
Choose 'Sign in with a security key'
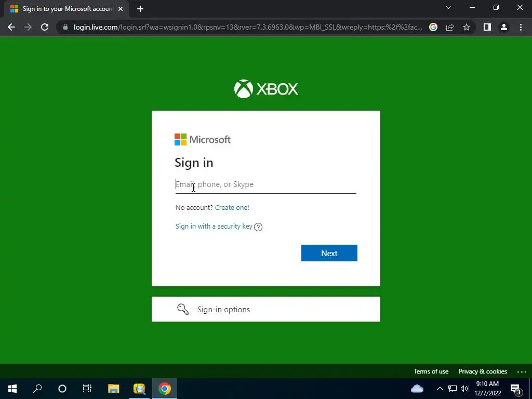pyautogui.click(x=214, y=227)
